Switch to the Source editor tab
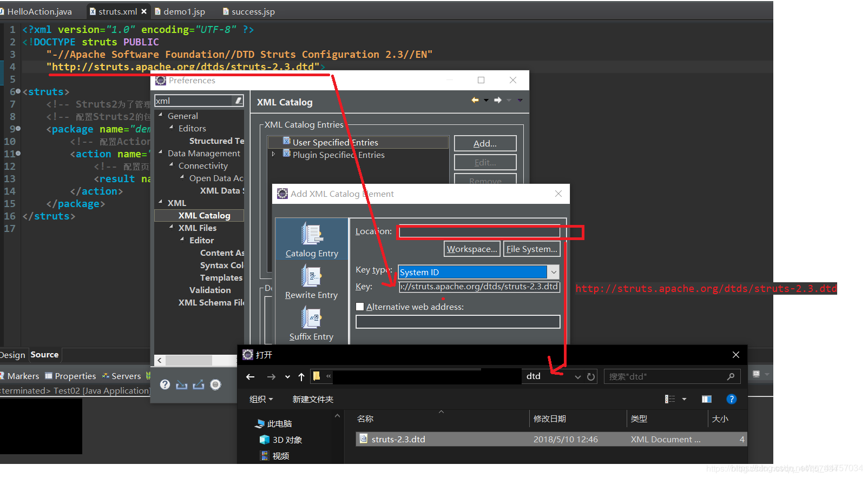This screenshot has height=478, width=868. [x=44, y=355]
